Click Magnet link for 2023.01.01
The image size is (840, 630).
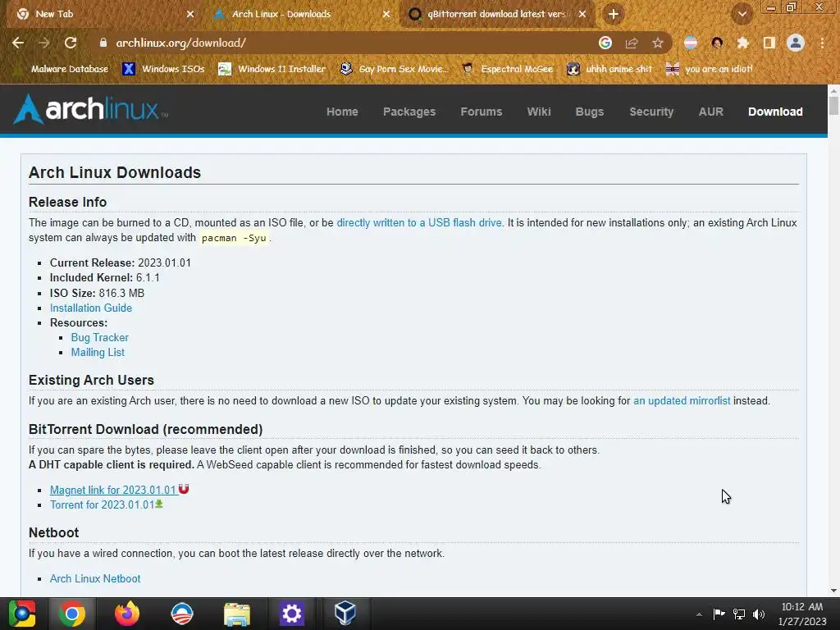click(x=113, y=491)
